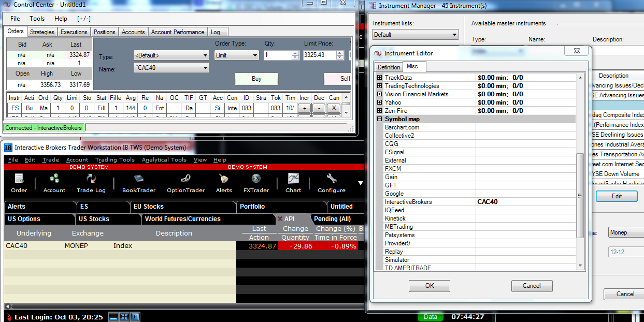Select the EU Stocks tab in TWS

(183, 207)
